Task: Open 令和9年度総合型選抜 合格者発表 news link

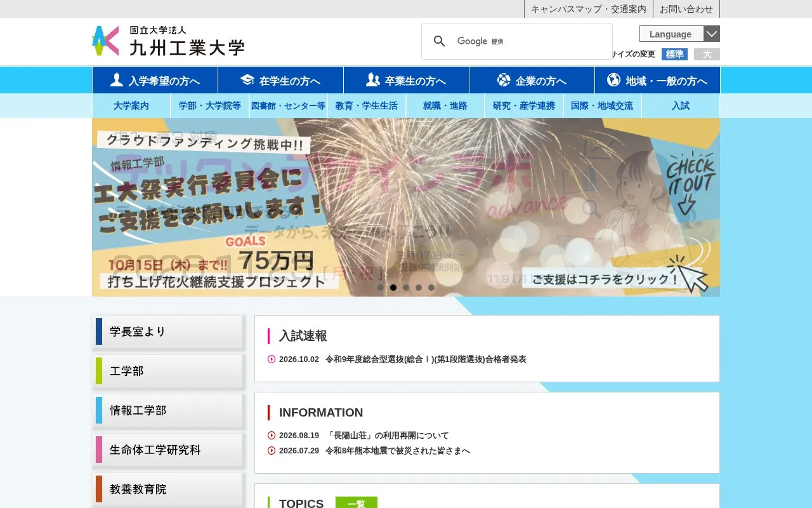Action: pos(426,359)
